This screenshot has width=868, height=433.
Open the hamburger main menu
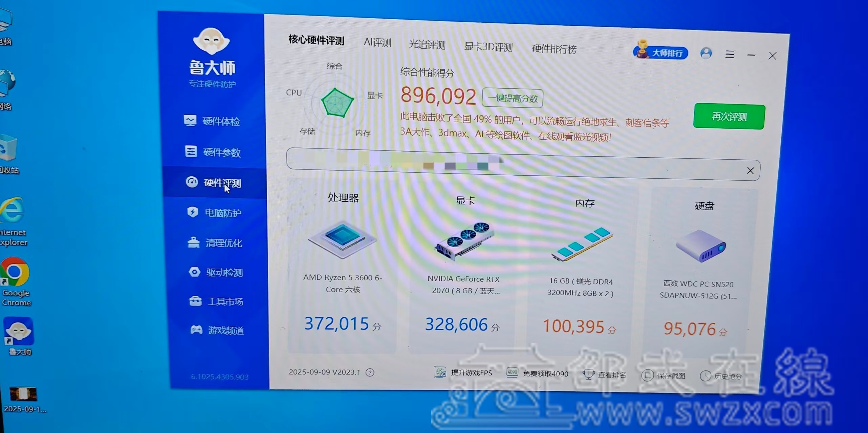[x=730, y=54]
